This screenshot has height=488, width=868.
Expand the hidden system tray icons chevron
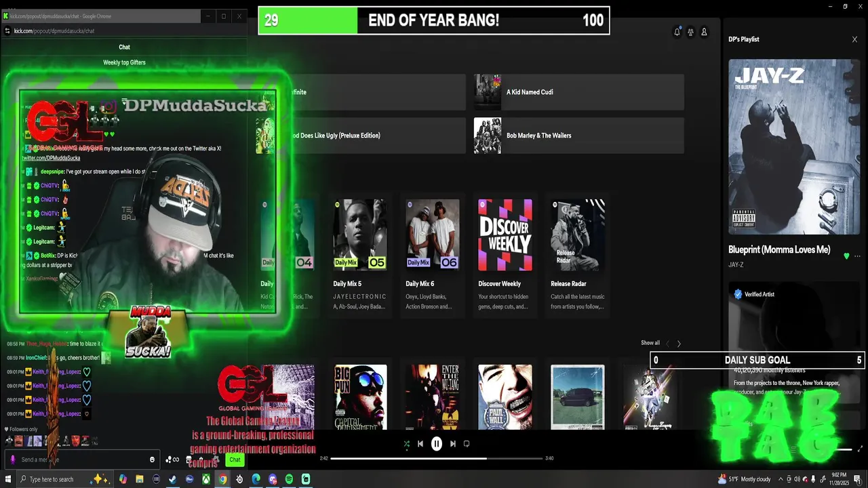click(780, 479)
